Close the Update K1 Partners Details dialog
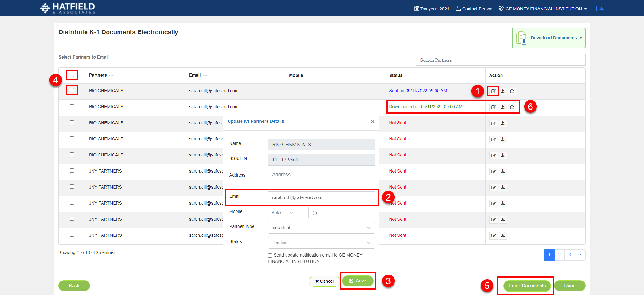Screen dimensions: 644x295 click(x=372, y=122)
